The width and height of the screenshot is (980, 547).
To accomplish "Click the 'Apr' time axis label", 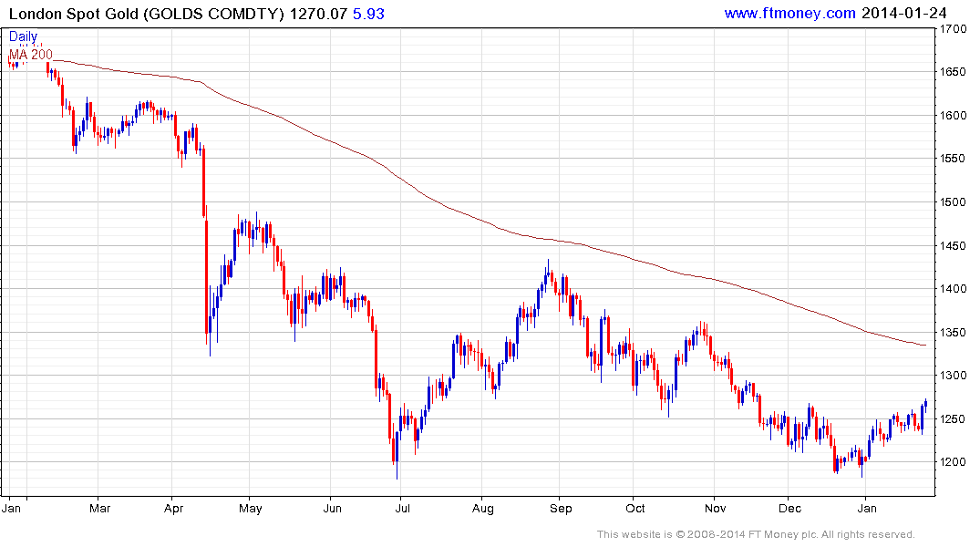I will click(174, 509).
